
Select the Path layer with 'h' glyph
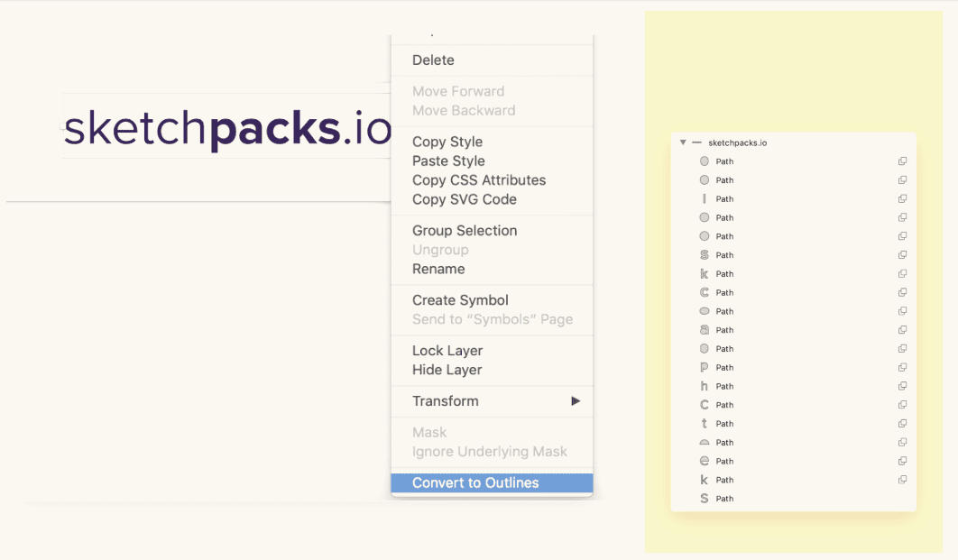(793, 386)
